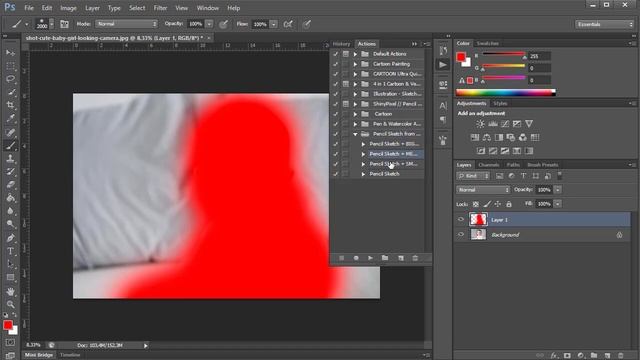This screenshot has height=360, width=640.
Task: Select the Move tool
Action: [x=11, y=53]
